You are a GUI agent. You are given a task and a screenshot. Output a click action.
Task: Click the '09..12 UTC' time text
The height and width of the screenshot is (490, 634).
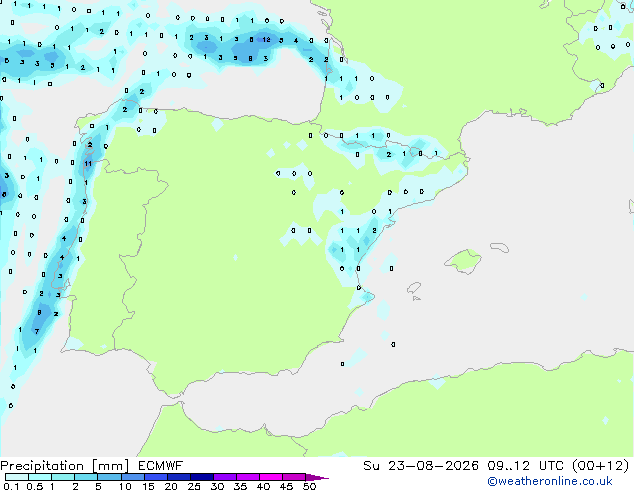click(x=526, y=466)
